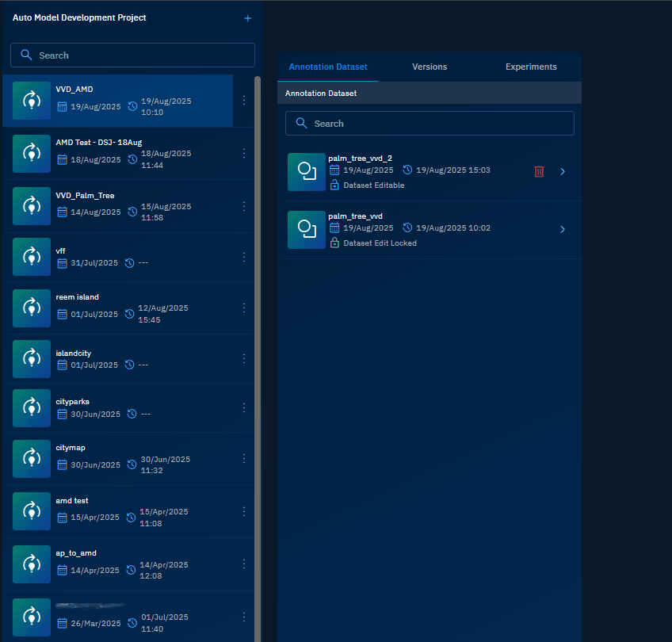Click the palm_tree_vvd dataset icon

(x=307, y=229)
